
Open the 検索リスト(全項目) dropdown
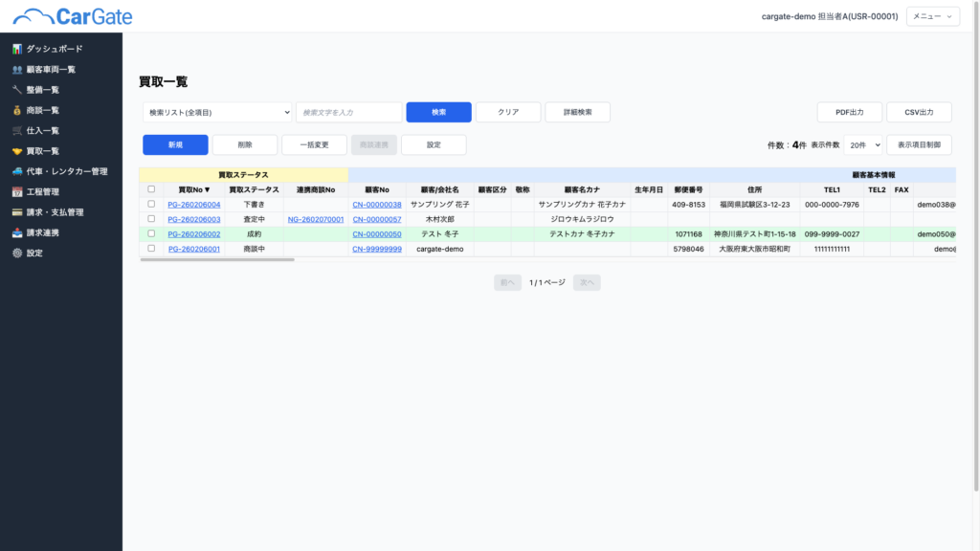(x=217, y=112)
